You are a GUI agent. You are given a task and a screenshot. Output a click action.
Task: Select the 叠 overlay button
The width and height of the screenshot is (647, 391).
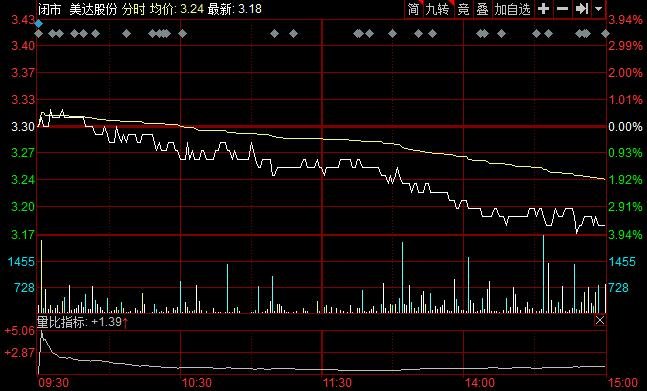tap(482, 9)
